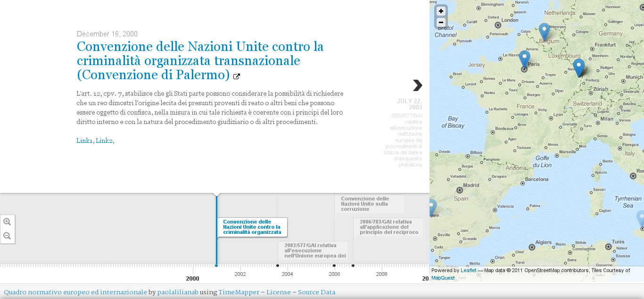644x299 pixels.
Task: Click the 2008 label on timeline axis
Action: (x=381, y=274)
